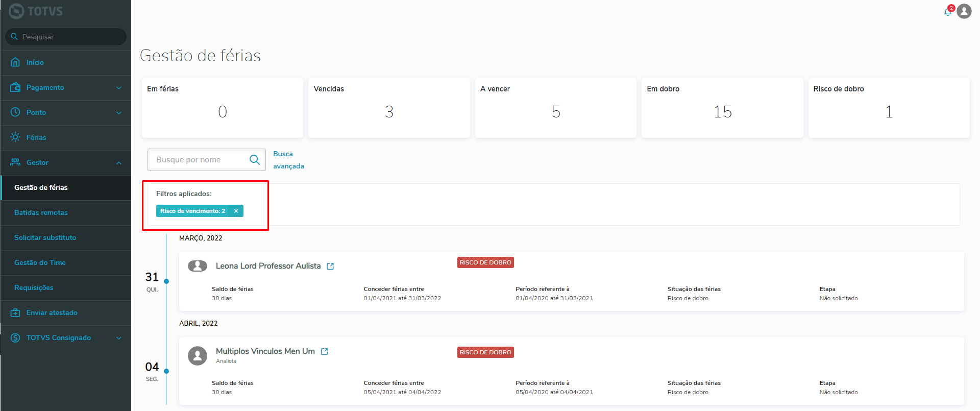980x411 pixels.
Task: Click '01/04/2020 até 31/03/2021' period text
Action: pos(554,298)
